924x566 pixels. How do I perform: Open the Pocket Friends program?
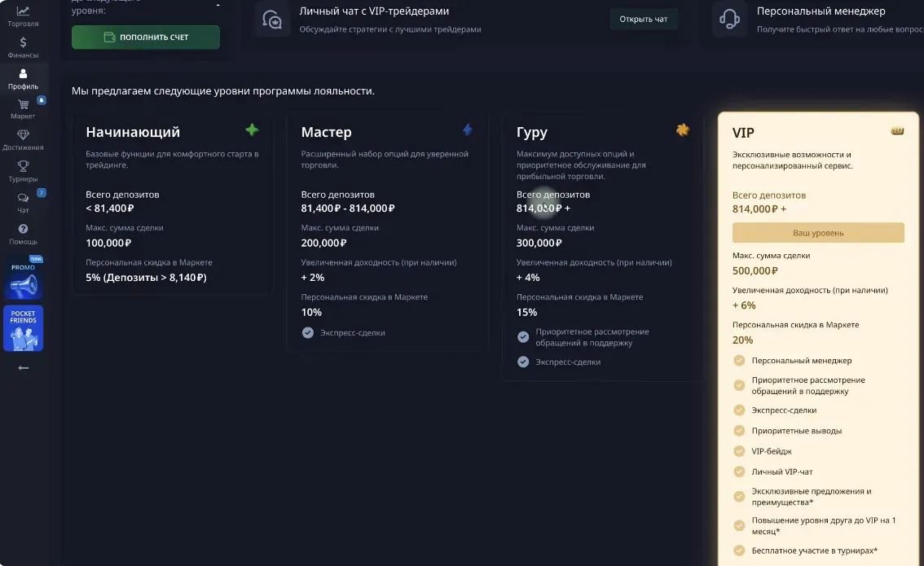[x=24, y=328]
